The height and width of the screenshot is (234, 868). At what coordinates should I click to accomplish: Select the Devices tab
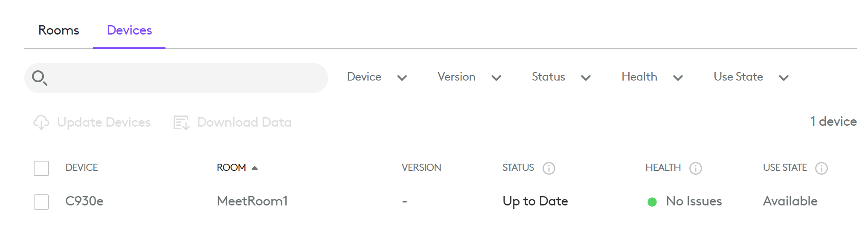click(x=129, y=30)
